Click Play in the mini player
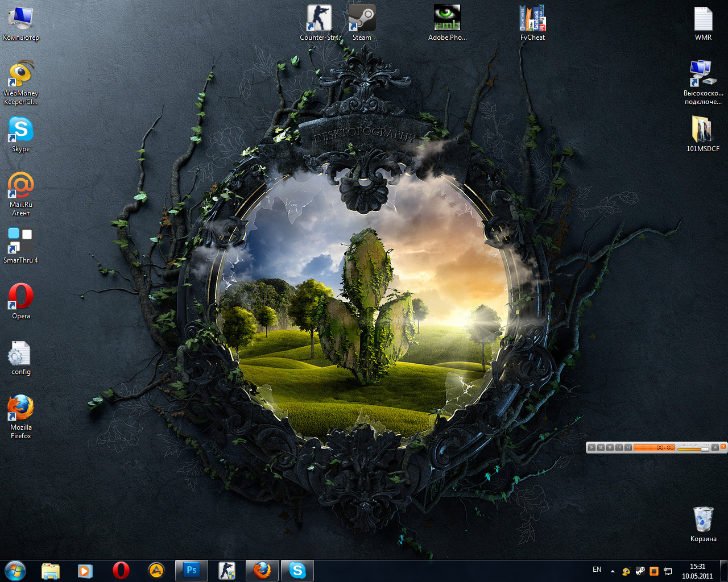Screen dimensions: 728x582 click(x=591, y=447)
